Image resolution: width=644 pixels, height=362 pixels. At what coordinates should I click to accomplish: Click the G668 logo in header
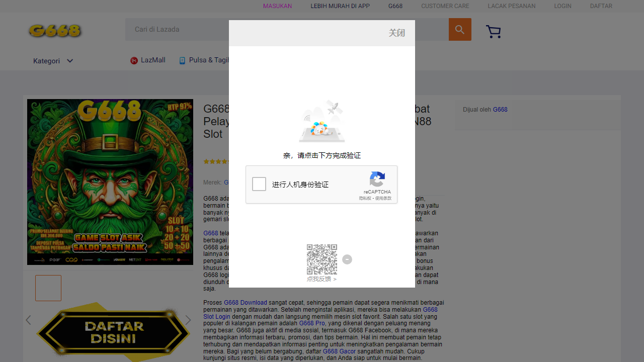(x=55, y=31)
